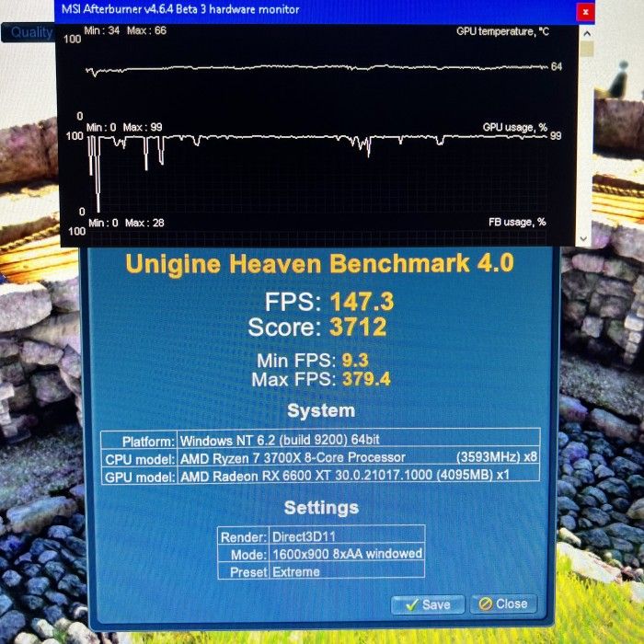Click the GPU model Radeon RX 6600 XT cell
This screenshot has height=644, width=644.
[x=359, y=476]
